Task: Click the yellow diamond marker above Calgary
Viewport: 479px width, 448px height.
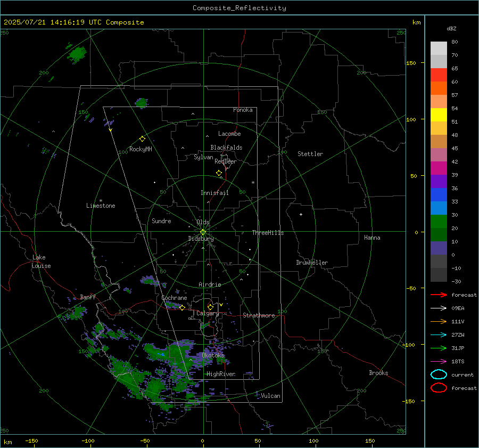Action: point(210,307)
